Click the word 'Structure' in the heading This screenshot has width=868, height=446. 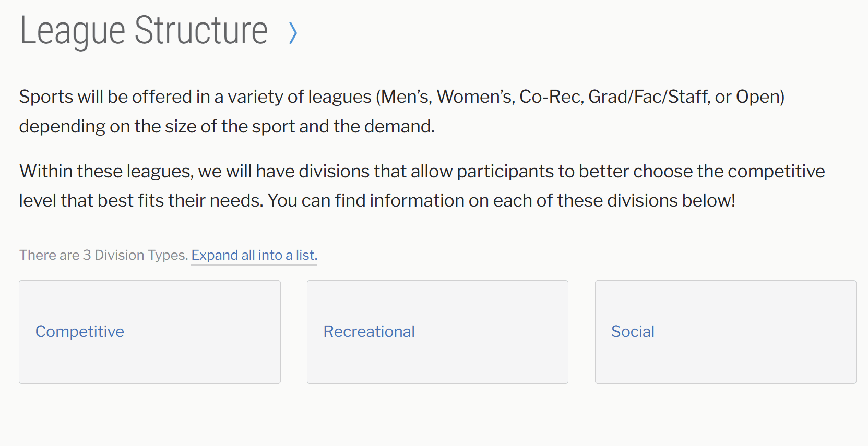(201, 30)
